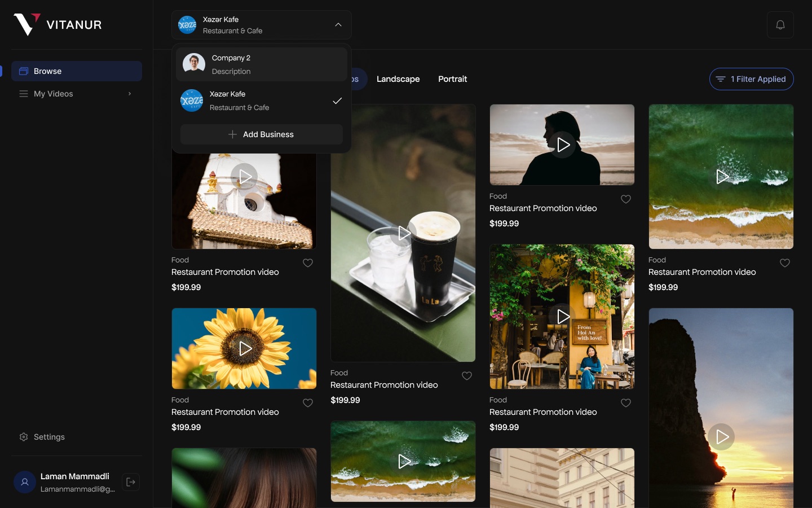812x508 pixels.
Task: Select Company 2 in the business dropdown
Action: [262, 64]
